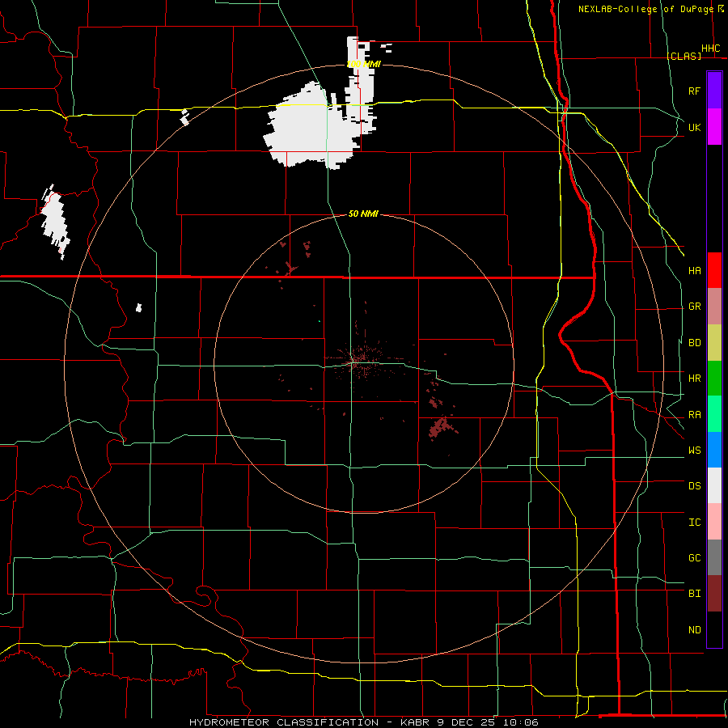Click the BI legend label
Screen dimensions: 728x728
[x=694, y=594]
